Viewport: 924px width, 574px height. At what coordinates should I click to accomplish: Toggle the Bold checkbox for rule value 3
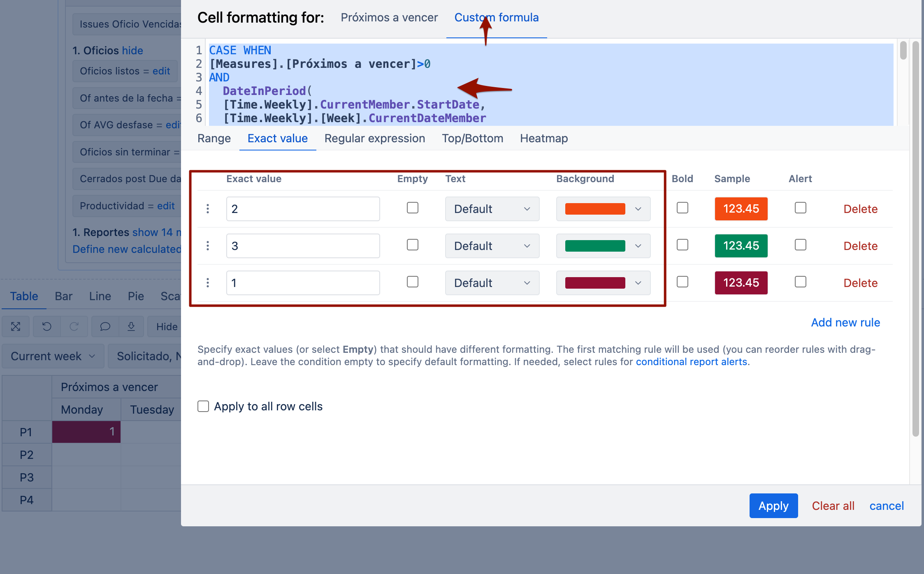(683, 245)
